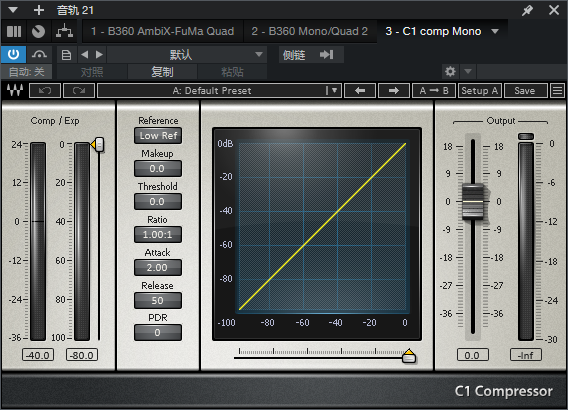Image resolution: width=568 pixels, height=410 pixels.
Task: Click the Waves redo arrow
Action: pyautogui.click(x=79, y=91)
